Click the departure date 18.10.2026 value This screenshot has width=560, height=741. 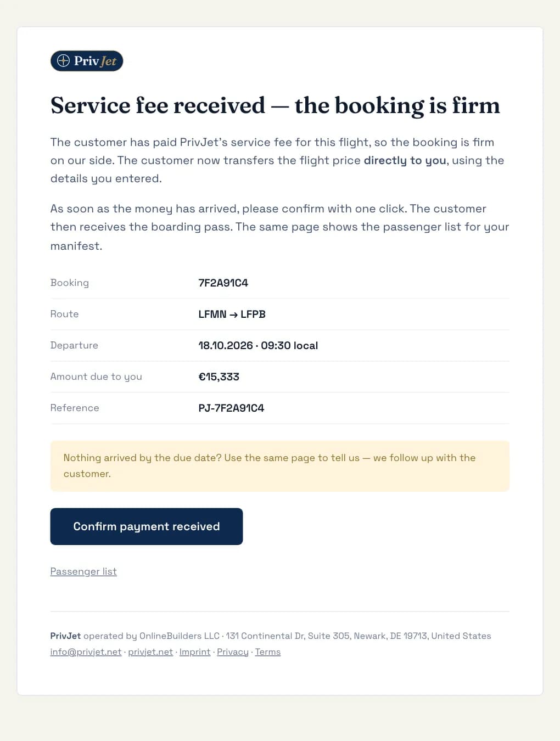tap(226, 345)
